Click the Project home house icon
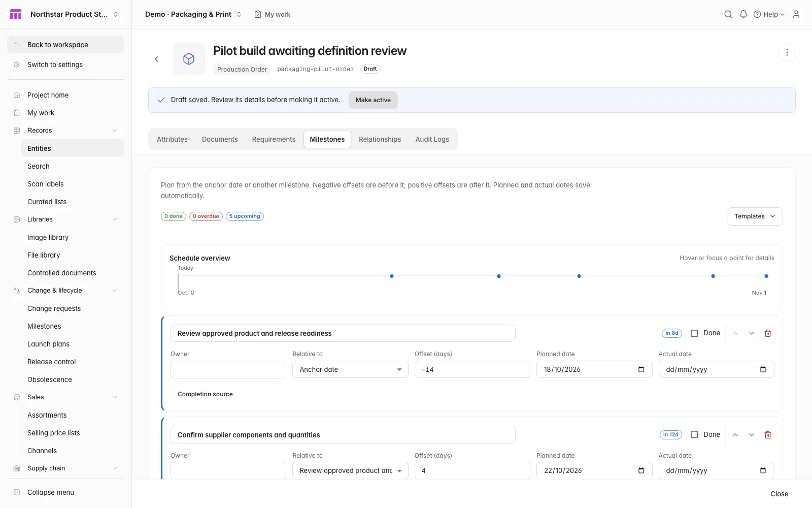Screen dimensions: 812x508 click(17, 95)
